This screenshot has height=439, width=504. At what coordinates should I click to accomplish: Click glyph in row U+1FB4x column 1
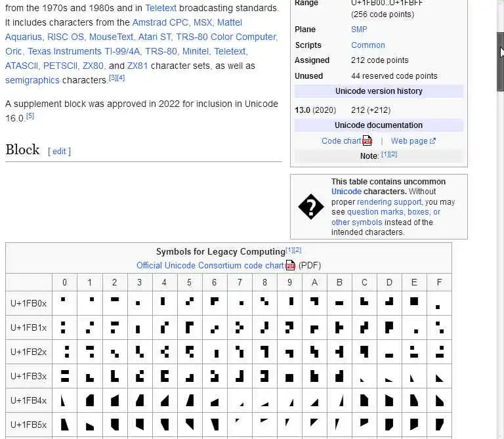tap(90, 400)
